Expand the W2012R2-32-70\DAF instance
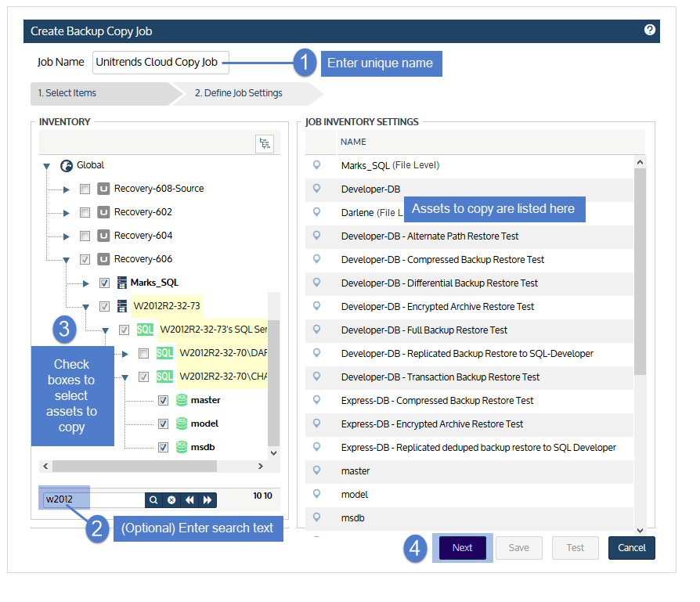 click(125, 355)
